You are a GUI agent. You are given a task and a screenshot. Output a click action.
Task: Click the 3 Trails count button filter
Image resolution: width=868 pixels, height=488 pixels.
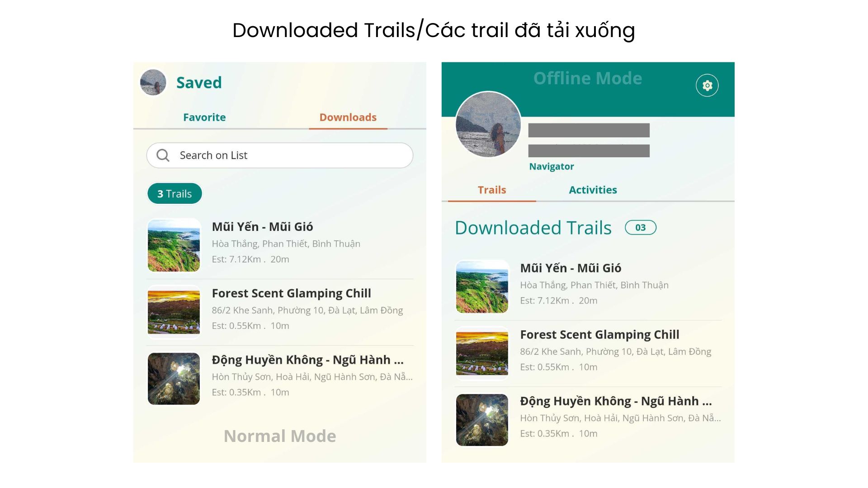click(174, 193)
